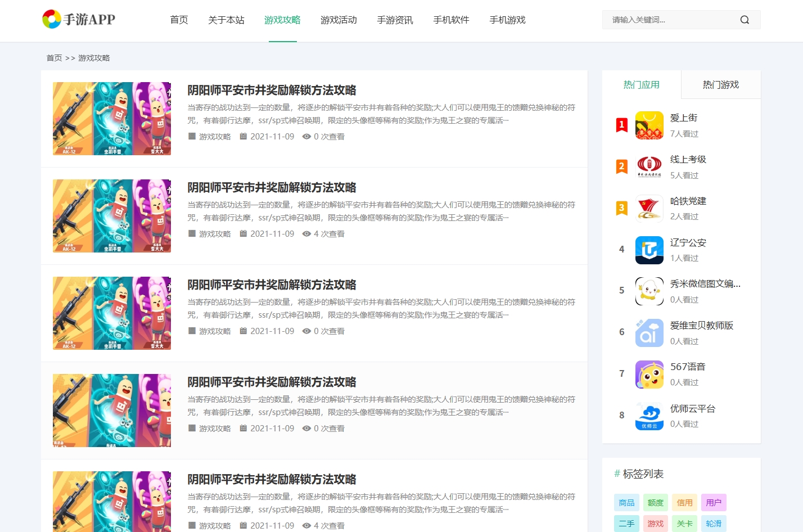Screen dimensions: 803x532
Task: Click 游戏攻略 category in first article's meta
Action: [215, 137]
